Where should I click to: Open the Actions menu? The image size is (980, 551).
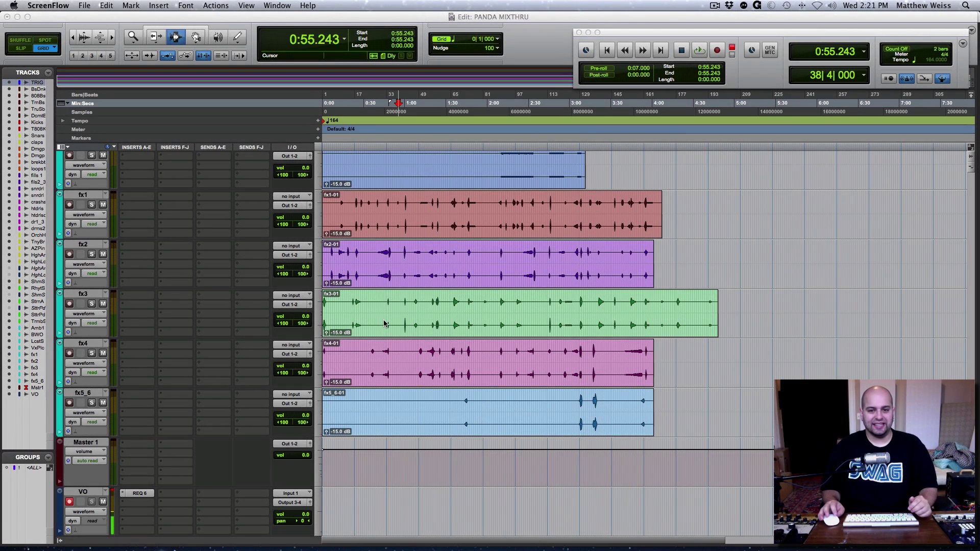pos(216,6)
